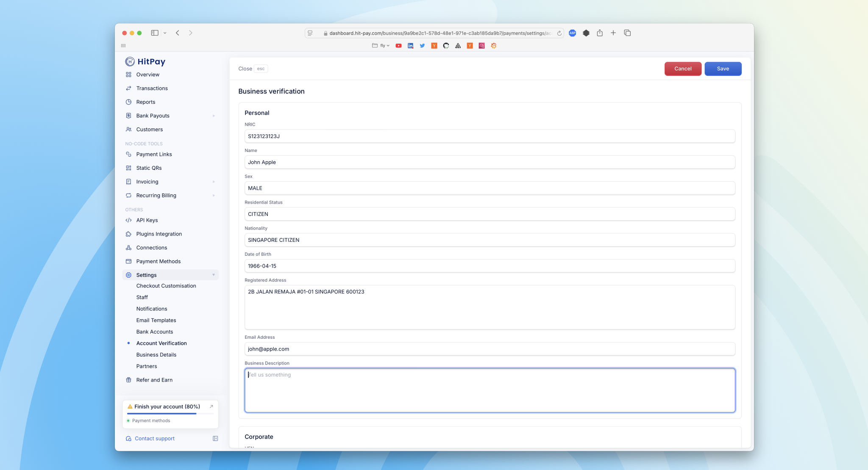The image size is (868, 470).
Task: Open the YouTube bookmark
Action: [398, 46]
